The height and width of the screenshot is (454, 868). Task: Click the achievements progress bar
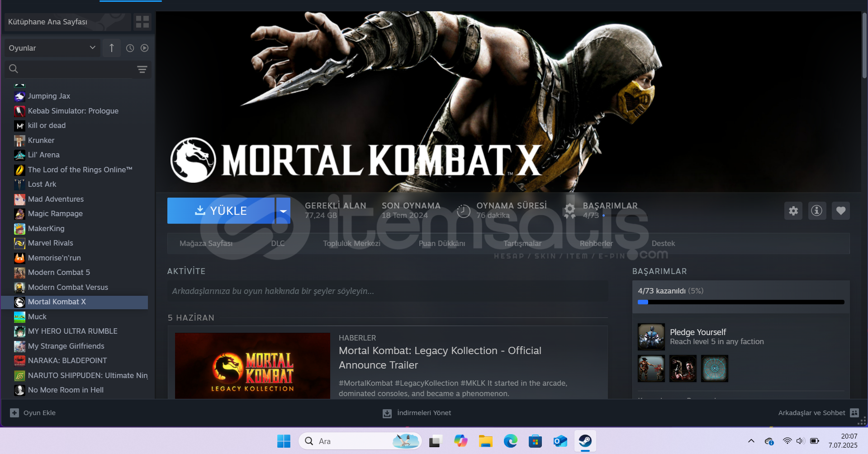(741, 302)
